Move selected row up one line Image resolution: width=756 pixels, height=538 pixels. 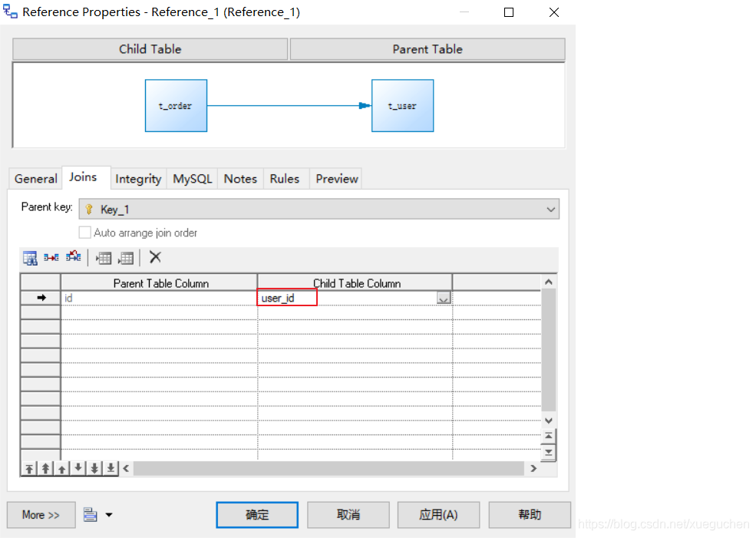[62, 468]
